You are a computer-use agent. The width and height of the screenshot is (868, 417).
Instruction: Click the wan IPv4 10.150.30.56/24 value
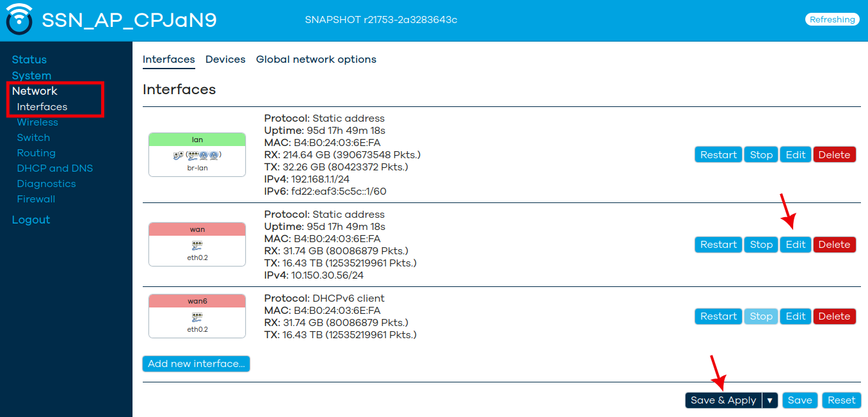tap(328, 275)
